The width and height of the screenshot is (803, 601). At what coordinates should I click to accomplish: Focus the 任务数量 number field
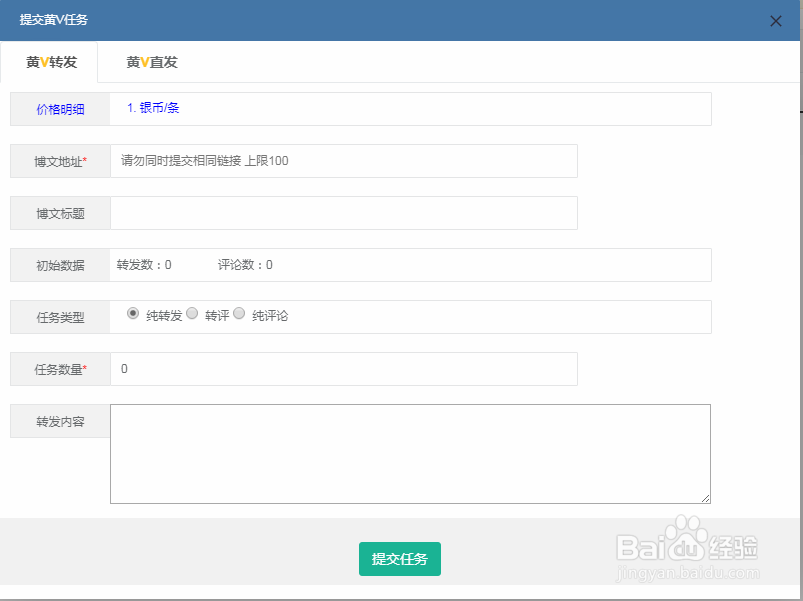click(344, 369)
